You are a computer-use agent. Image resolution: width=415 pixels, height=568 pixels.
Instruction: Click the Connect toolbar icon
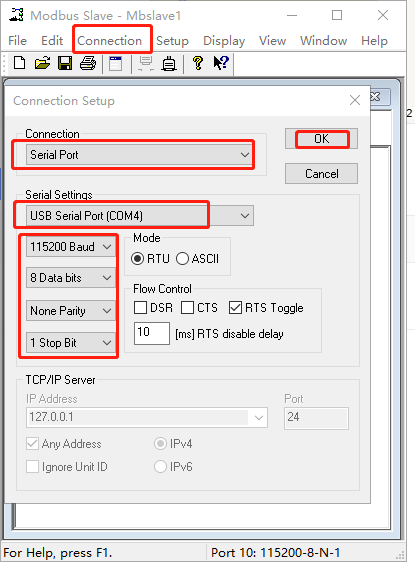click(146, 63)
